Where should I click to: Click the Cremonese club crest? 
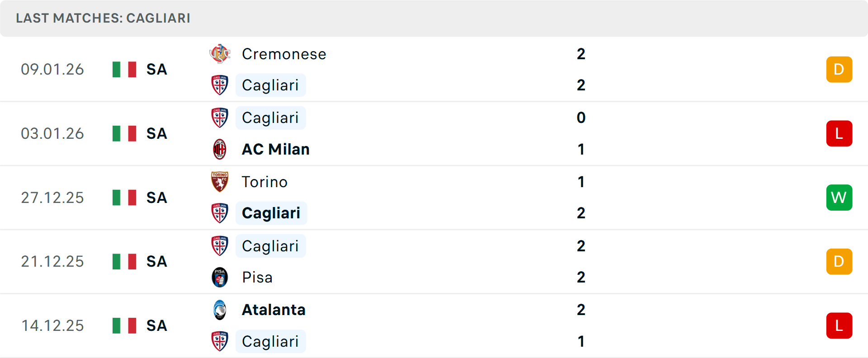pos(220,54)
